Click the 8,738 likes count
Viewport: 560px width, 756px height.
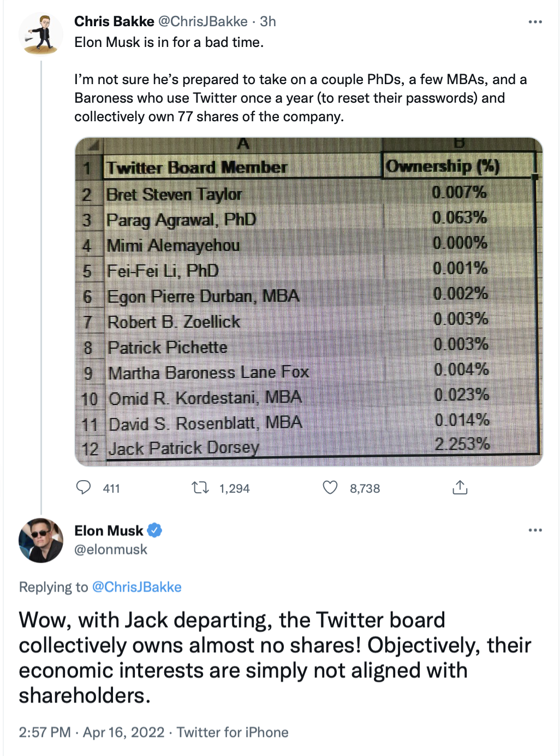point(365,488)
